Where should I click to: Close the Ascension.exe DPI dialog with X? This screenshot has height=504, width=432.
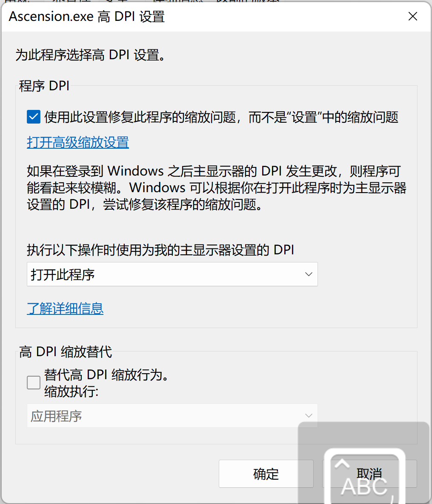point(413,16)
